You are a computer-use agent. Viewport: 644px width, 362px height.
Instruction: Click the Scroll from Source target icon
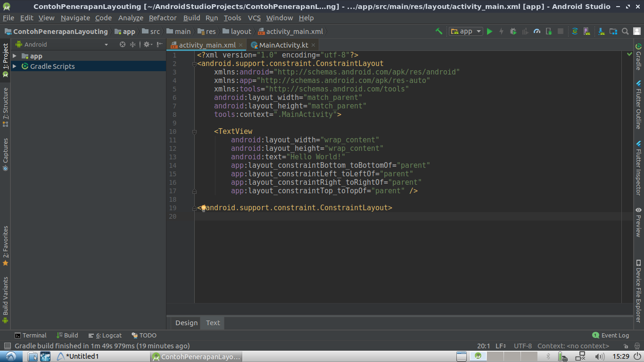[x=123, y=44]
